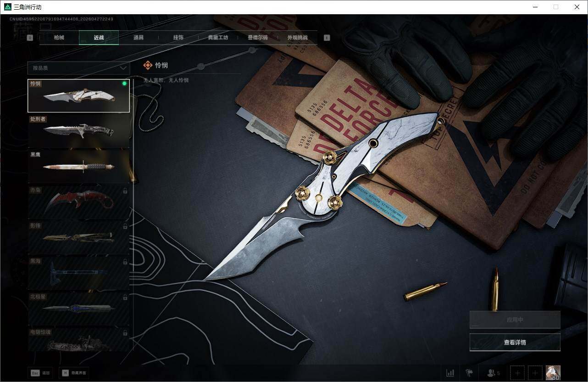The image size is (588, 382).
Task: Select the 处刑者 knife thumbnail
Action: pos(78,131)
